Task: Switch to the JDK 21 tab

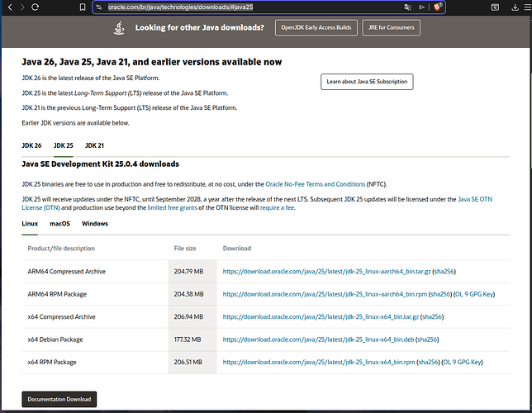Action: tap(94, 145)
